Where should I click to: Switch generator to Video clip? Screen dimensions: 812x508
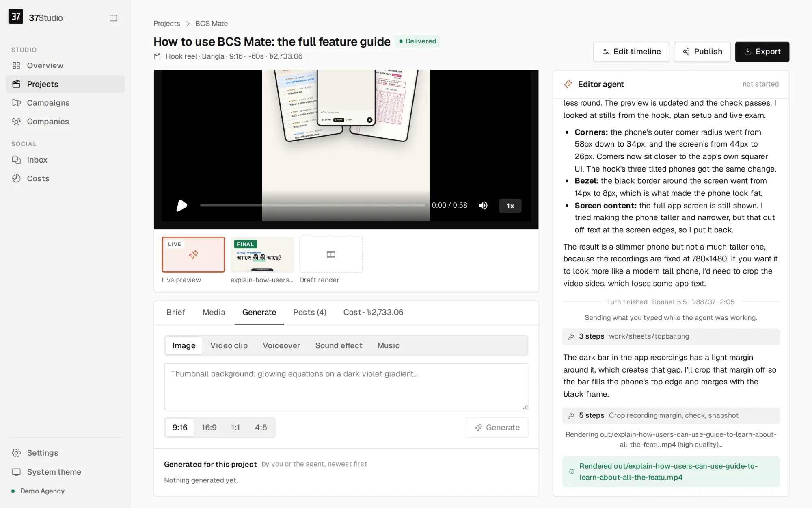click(229, 345)
